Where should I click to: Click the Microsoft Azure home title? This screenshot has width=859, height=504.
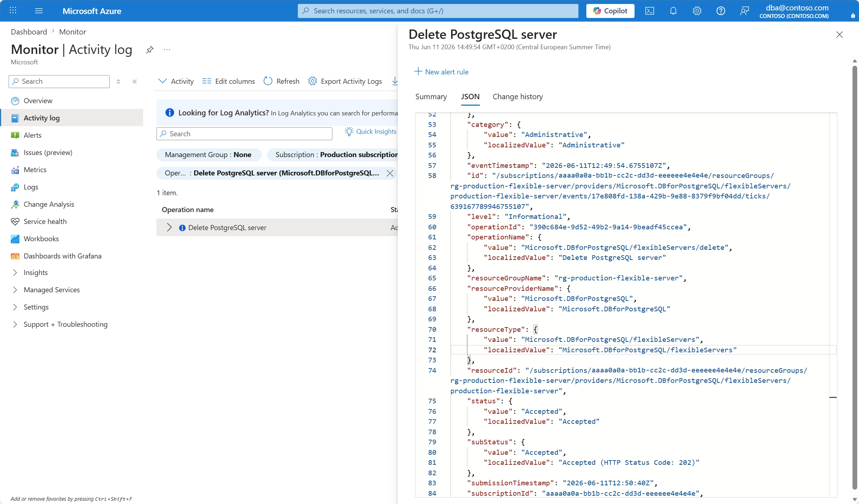(x=92, y=11)
